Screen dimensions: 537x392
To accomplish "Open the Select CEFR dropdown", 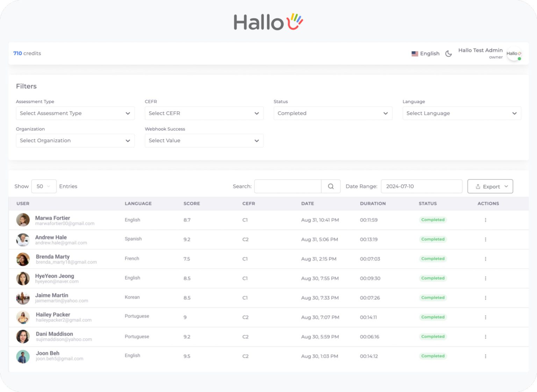I will pos(204,113).
